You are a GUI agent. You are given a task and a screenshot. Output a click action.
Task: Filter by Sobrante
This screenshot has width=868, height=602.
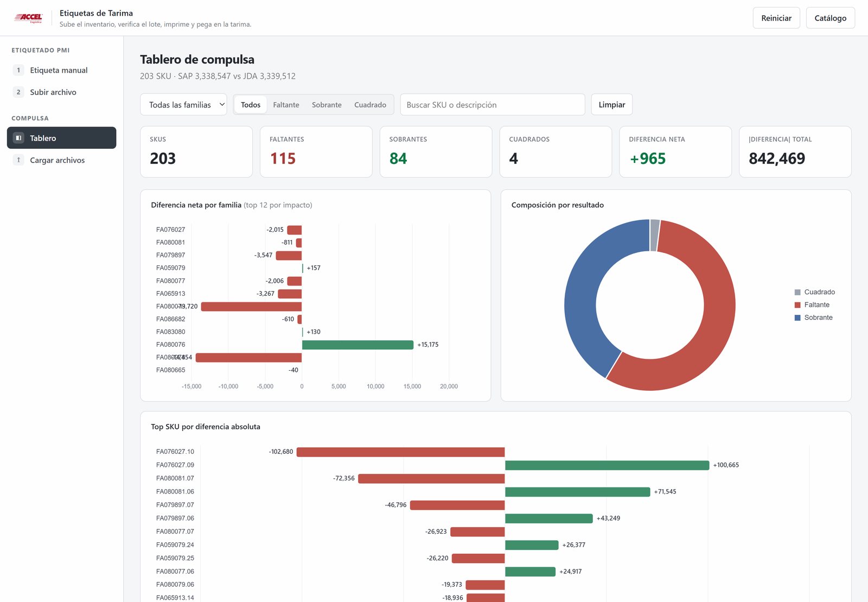tap(327, 105)
